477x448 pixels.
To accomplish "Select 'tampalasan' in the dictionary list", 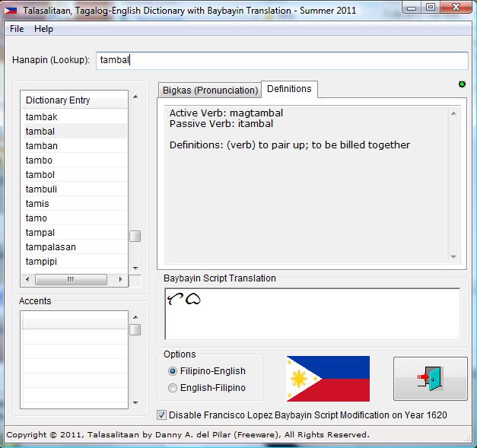I will point(75,247).
